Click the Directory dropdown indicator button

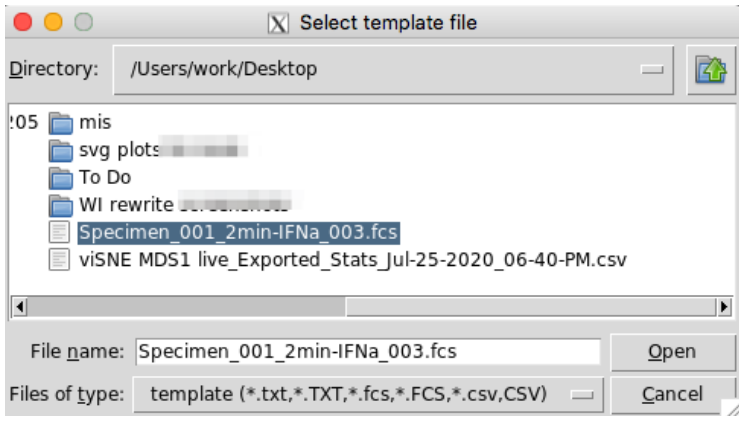point(652,70)
